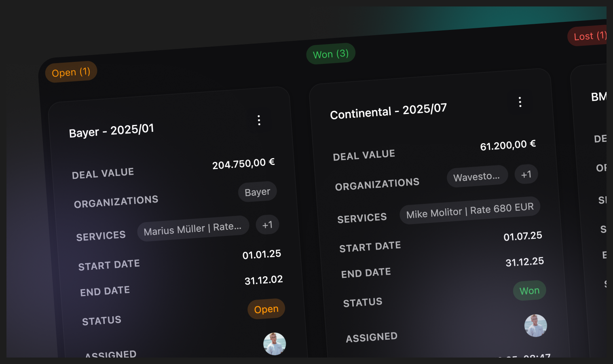The width and height of the screenshot is (613, 364).
Task: Click SERVICES label on Continental card
Action: (x=362, y=218)
